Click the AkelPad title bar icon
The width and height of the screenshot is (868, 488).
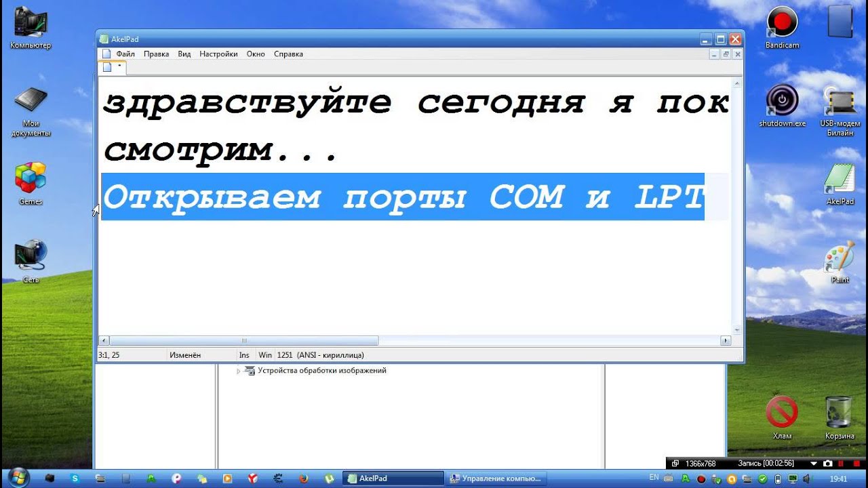coord(104,39)
